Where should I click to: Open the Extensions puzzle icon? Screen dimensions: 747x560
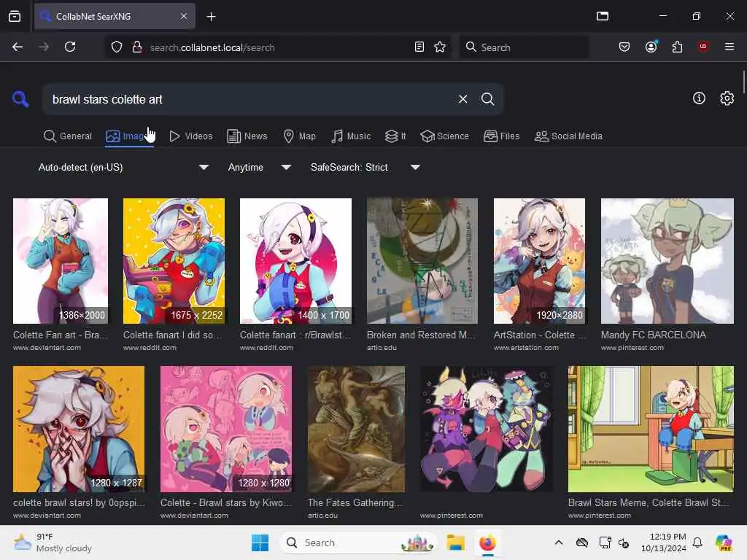point(677,47)
